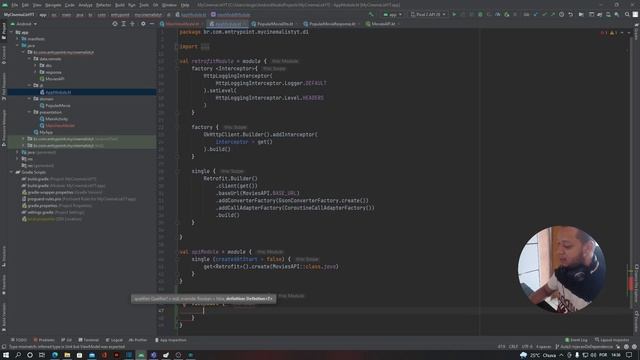Open the Pixel 2 API 29 device dropdown
This screenshot has width=640, height=360.
coord(428,14)
